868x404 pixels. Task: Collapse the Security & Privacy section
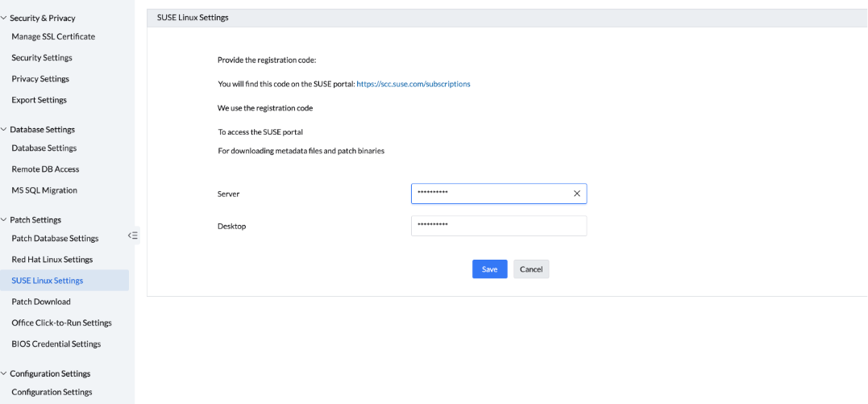click(4, 18)
